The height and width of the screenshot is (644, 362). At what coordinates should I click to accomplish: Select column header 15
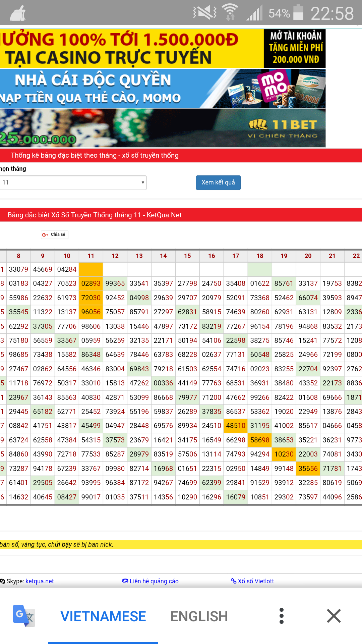click(x=187, y=256)
